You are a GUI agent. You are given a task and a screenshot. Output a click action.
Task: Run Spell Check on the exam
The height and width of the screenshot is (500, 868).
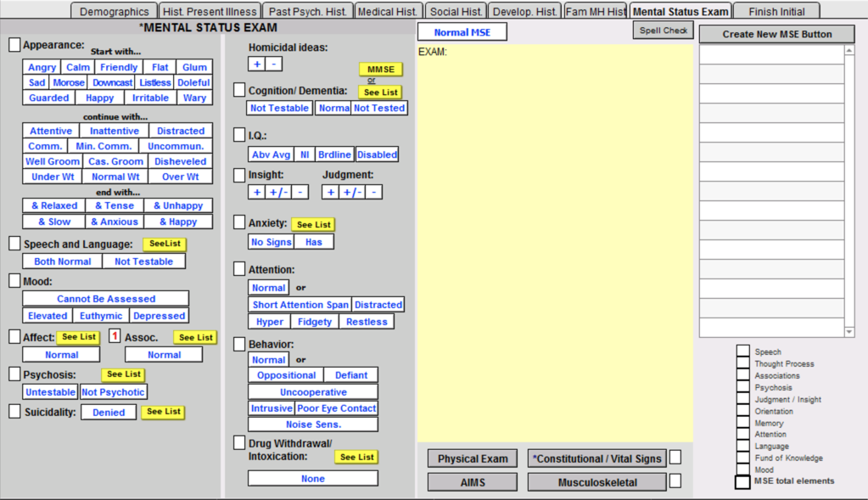tap(663, 31)
